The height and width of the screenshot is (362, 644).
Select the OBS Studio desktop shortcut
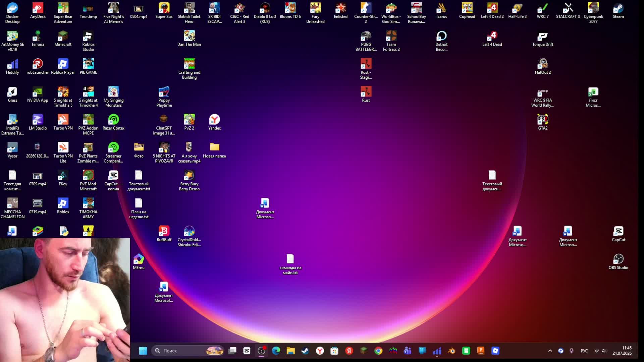618,261
